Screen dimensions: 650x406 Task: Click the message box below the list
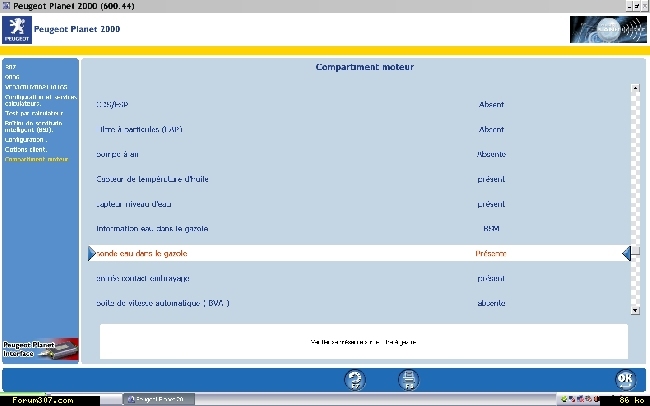click(364, 342)
